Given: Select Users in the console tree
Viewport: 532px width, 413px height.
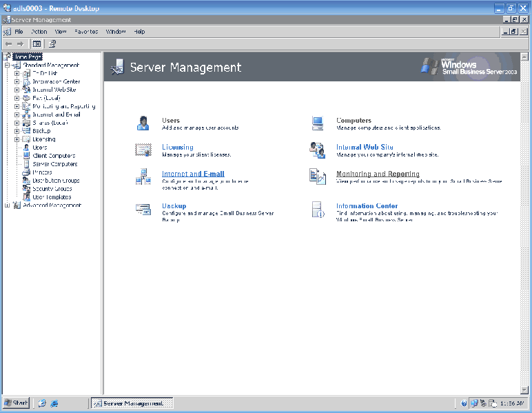Looking at the screenshot, I should click(40, 148).
